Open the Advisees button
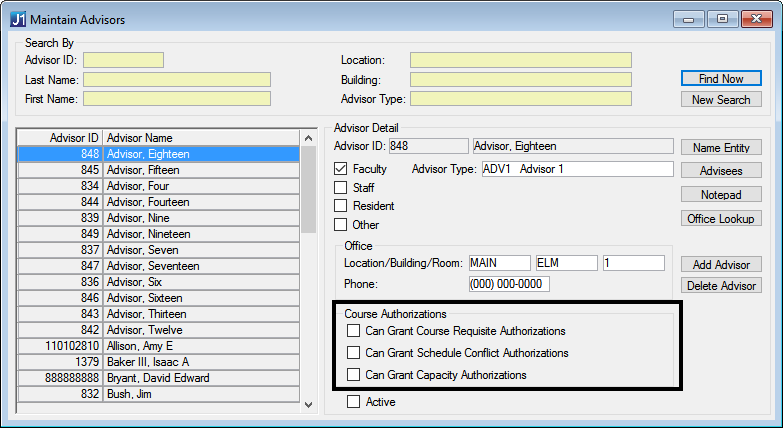Screen dimensions: 783x428 (x=720, y=171)
